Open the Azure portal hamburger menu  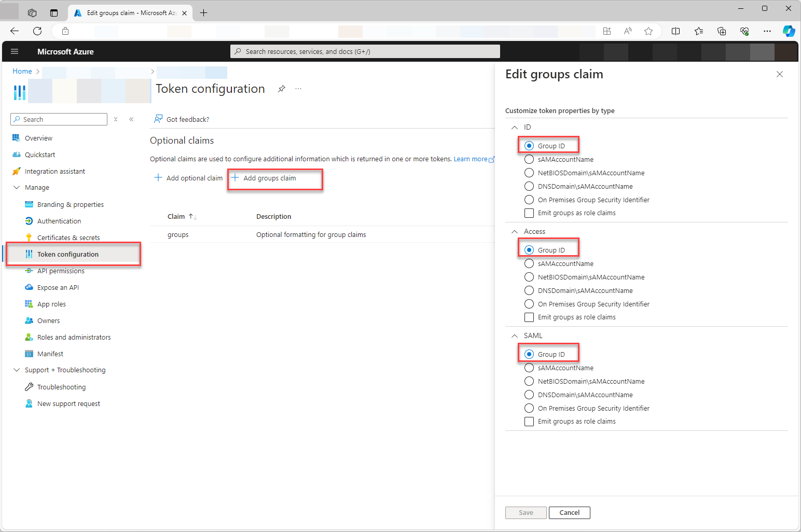click(x=15, y=51)
